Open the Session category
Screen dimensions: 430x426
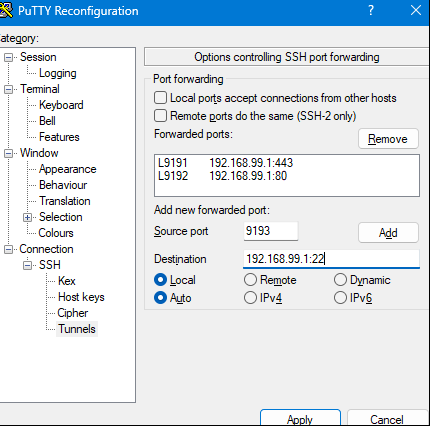[38, 57]
